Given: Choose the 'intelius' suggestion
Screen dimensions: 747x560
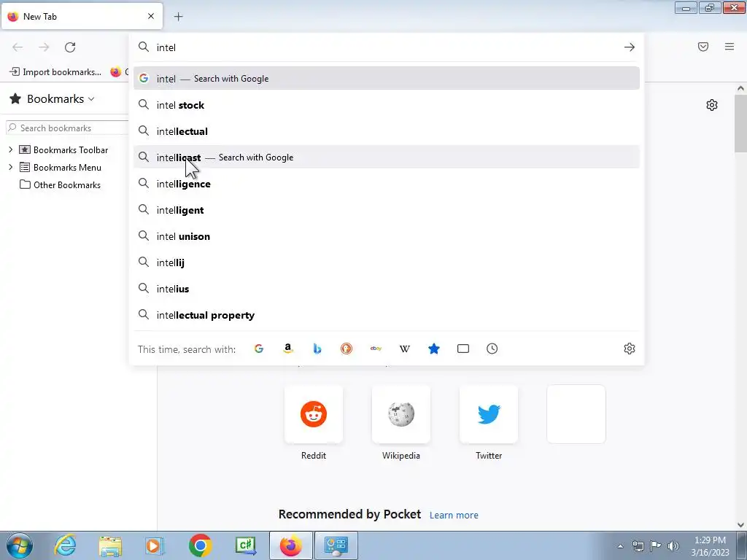Looking at the screenshot, I should pyautogui.click(x=387, y=289).
